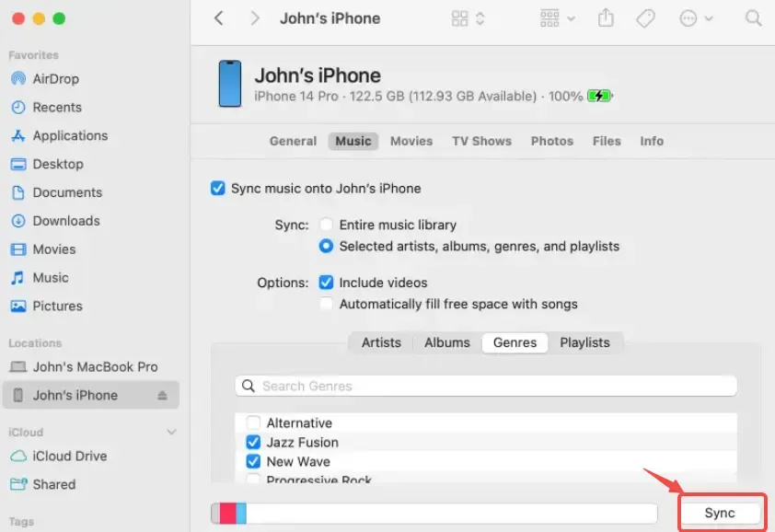Open the group-by dropdown in the toolbar
The image size is (775, 532).
[x=558, y=18]
